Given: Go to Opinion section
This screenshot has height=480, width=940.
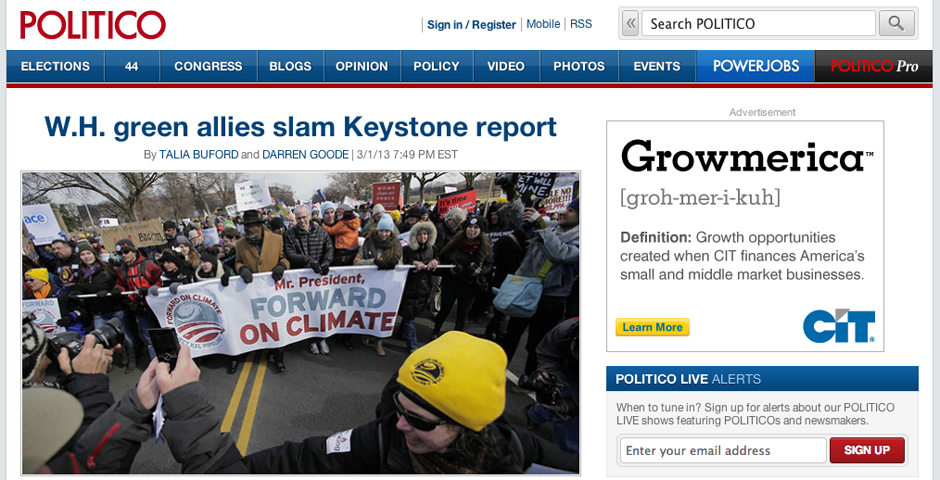Looking at the screenshot, I should pyautogui.click(x=361, y=66).
